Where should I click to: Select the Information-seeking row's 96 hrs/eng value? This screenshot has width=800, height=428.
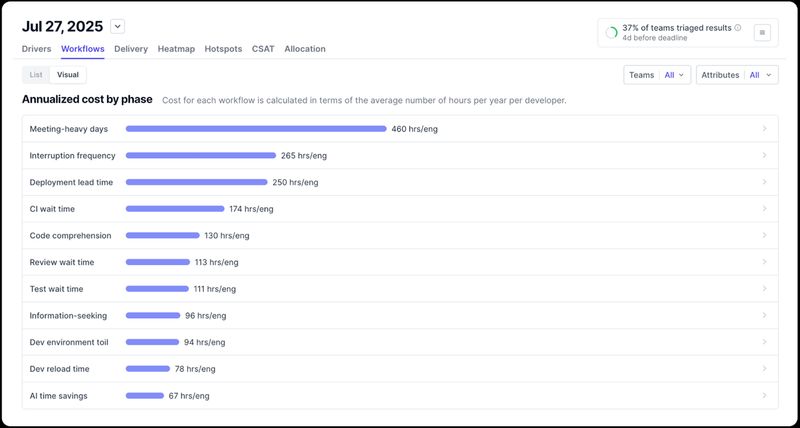pos(206,316)
